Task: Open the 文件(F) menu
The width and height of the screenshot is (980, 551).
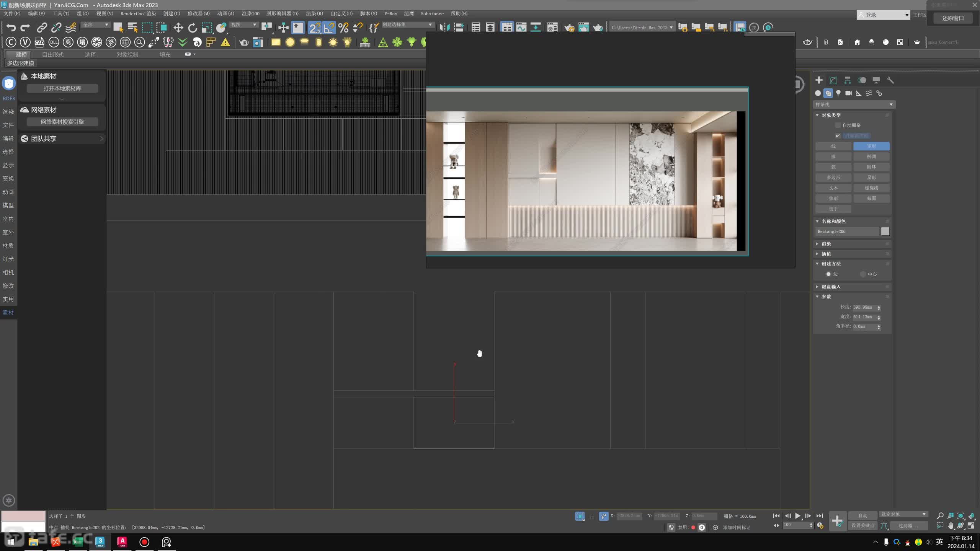Action: click(12, 13)
